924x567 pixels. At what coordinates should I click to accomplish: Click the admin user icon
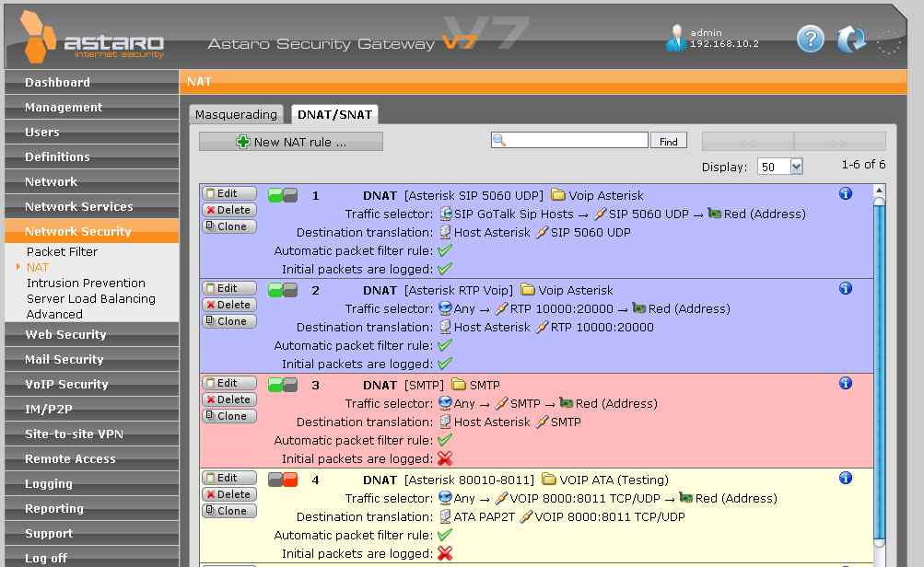676,39
